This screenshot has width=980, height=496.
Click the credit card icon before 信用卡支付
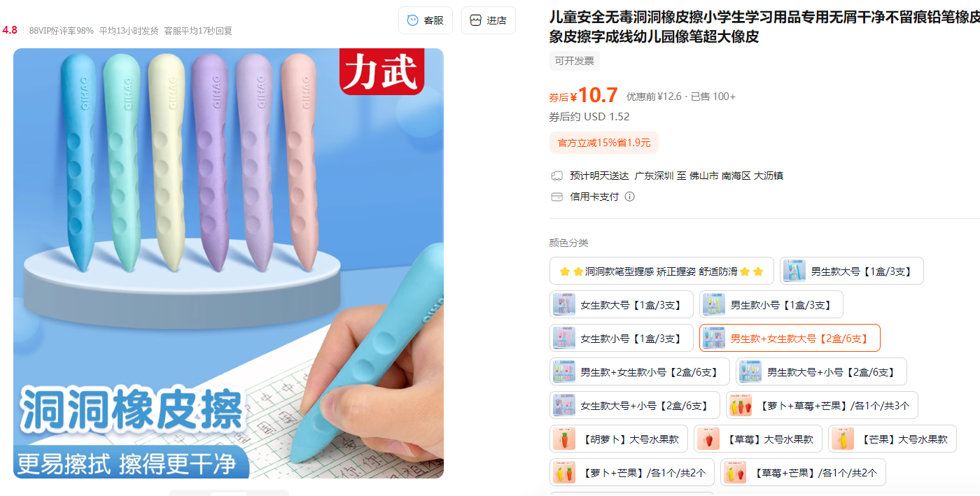(x=557, y=197)
